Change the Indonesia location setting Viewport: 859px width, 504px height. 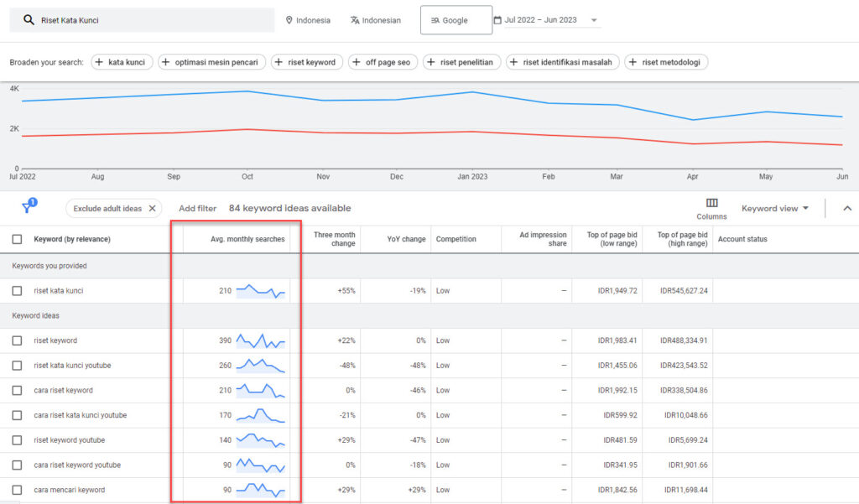[x=308, y=20]
